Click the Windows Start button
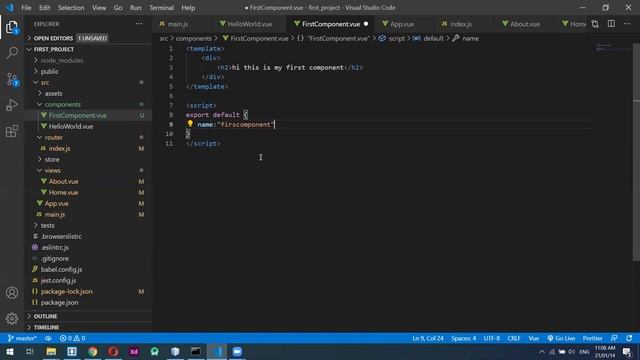The width and height of the screenshot is (640, 360). pos(9,351)
